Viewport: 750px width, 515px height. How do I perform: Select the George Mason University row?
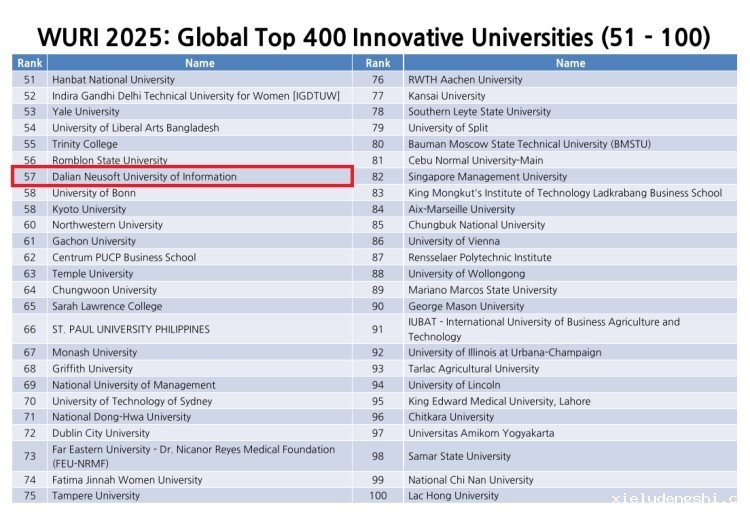466,306
